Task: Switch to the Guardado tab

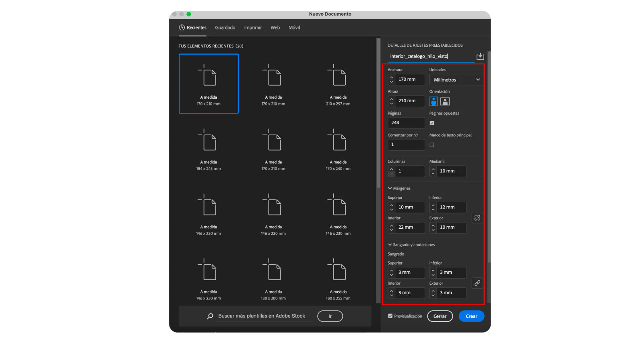Action: (225, 28)
